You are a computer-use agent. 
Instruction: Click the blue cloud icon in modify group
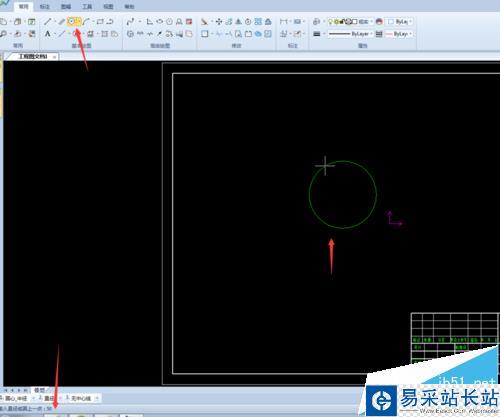click(x=258, y=34)
